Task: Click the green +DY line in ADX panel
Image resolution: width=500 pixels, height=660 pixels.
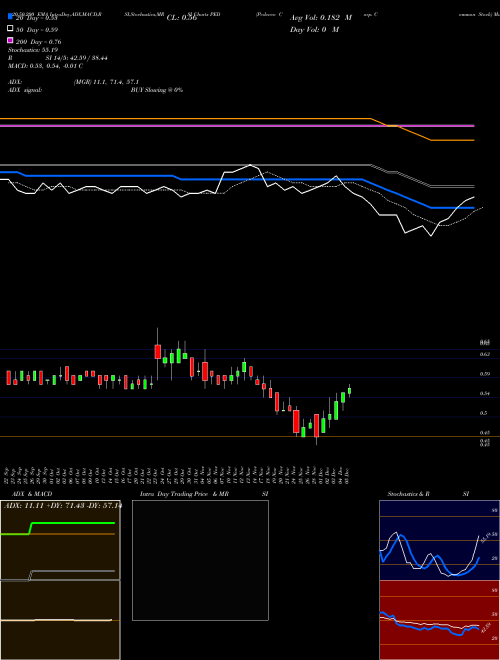Action: point(72,523)
